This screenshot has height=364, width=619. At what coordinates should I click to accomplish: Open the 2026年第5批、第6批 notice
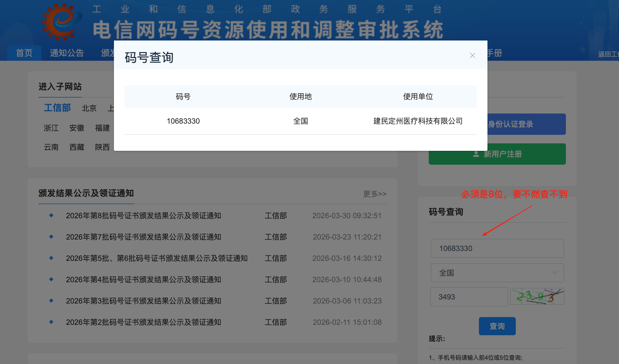click(x=157, y=258)
